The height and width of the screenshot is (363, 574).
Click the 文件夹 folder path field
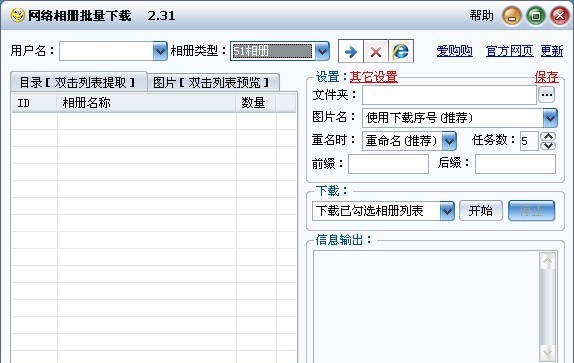(449, 95)
